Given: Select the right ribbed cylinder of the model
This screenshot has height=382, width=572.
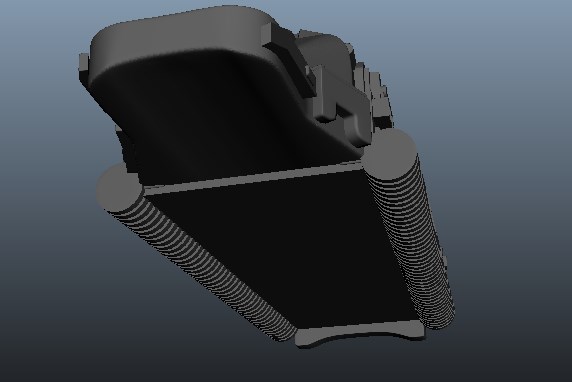Looking at the screenshot, I should tap(410, 230).
